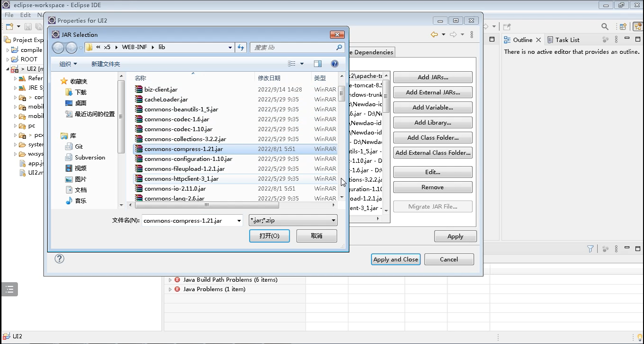Open the 组织 organize dropdown menu
The image size is (644, 344).
(x=68, y=64)
